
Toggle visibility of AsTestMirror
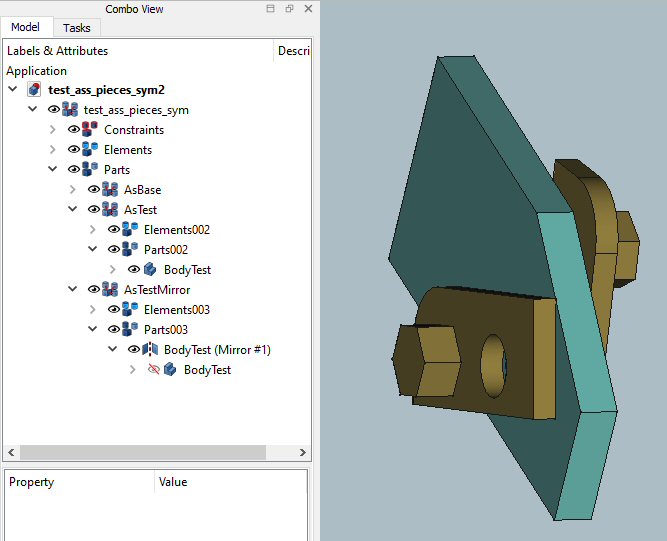pyautogui.click(x=93, y=290)
